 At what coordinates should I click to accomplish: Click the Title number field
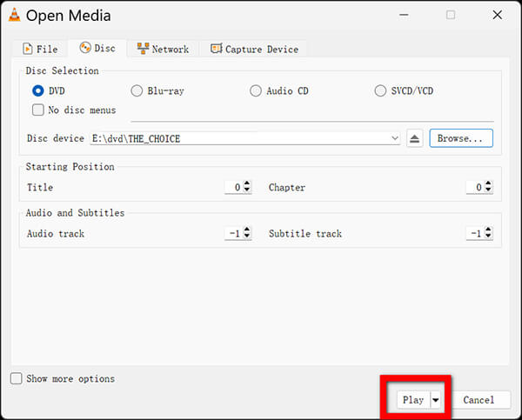(234, 187)
